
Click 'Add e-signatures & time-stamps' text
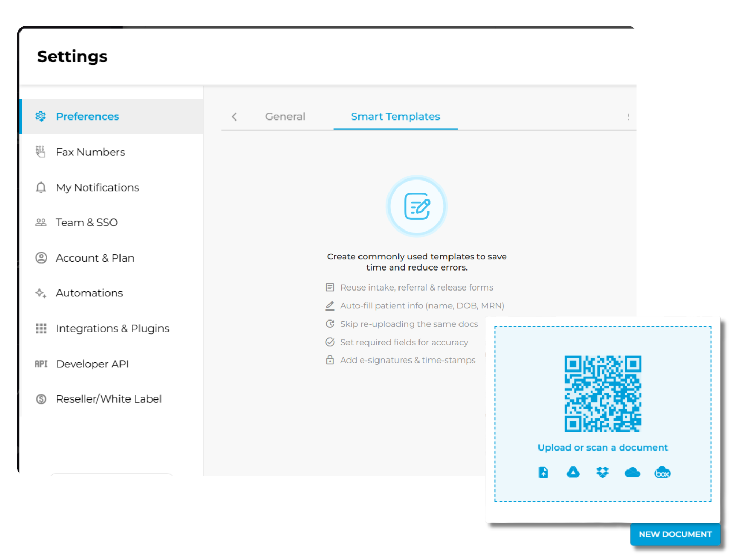408,360
